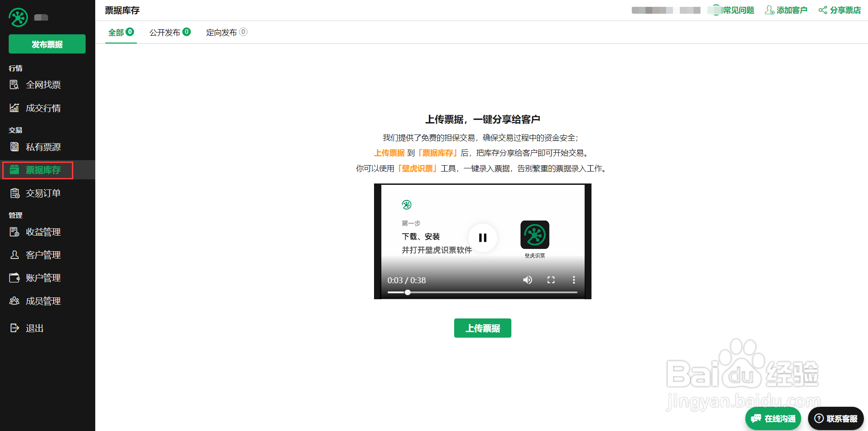Image resolution: width=868 pixels, height=431 pixels.
Task: Switch to the 公开发布 tab
Action: [170, 32]
